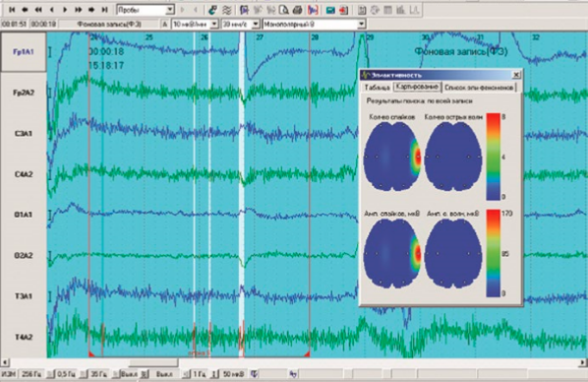This screenshot has width=588, height=382.
Task: Jump to the last record in playback controls
Action: tap(104, 10)
